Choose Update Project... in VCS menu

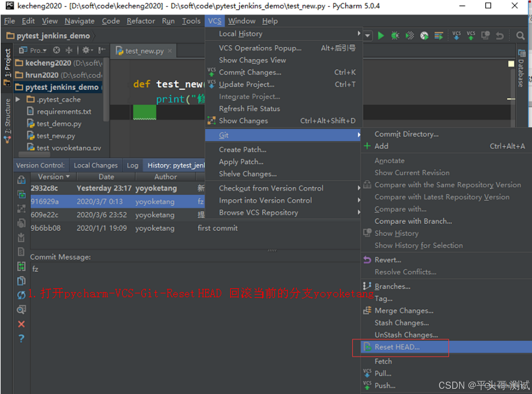(284, 84)
